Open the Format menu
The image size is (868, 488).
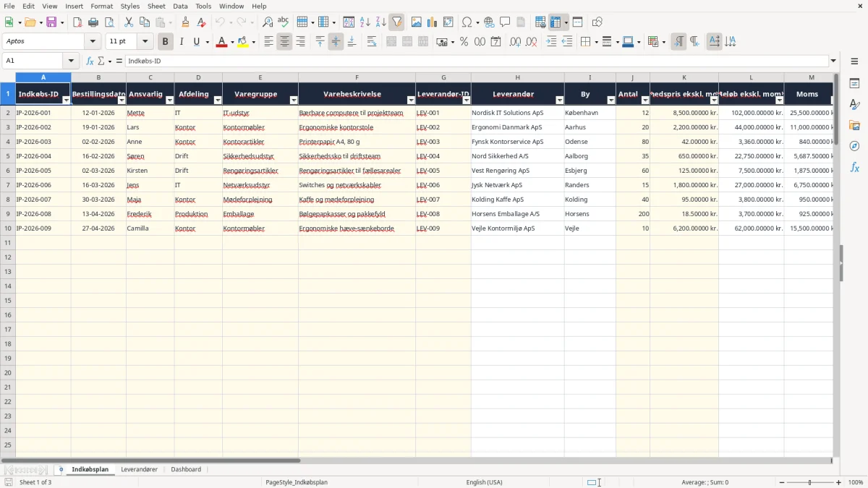pyautogui.click(x=101, y=6)
